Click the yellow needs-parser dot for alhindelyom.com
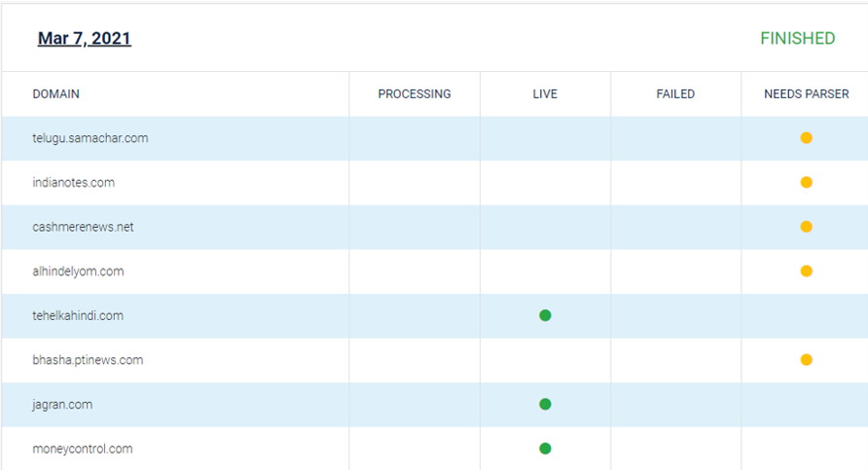This screenshot has height=470, width=868. tap(806, 271)
